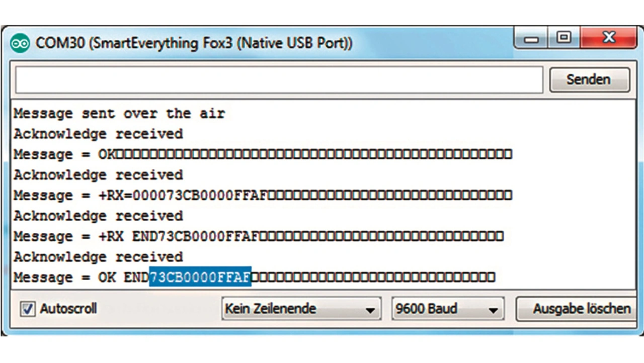Minimize the COM30 serial monitor window

(533, 39)
